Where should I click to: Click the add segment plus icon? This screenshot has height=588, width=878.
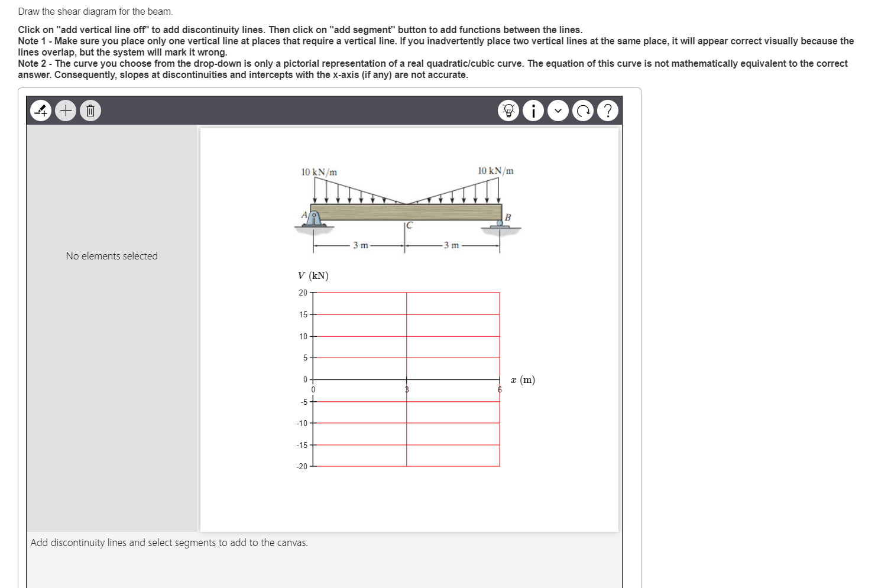point(65,111)
